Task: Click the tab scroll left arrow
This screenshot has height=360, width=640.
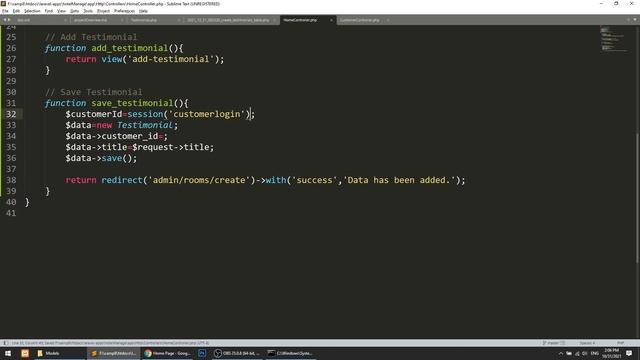Action: (x=5, y=20)
